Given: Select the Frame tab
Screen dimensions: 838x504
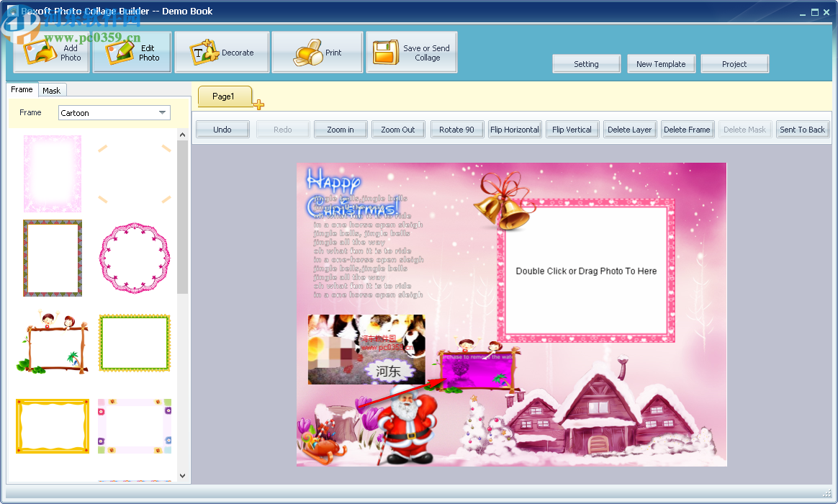Looking at the screenshot, I should tap(22, 89).
